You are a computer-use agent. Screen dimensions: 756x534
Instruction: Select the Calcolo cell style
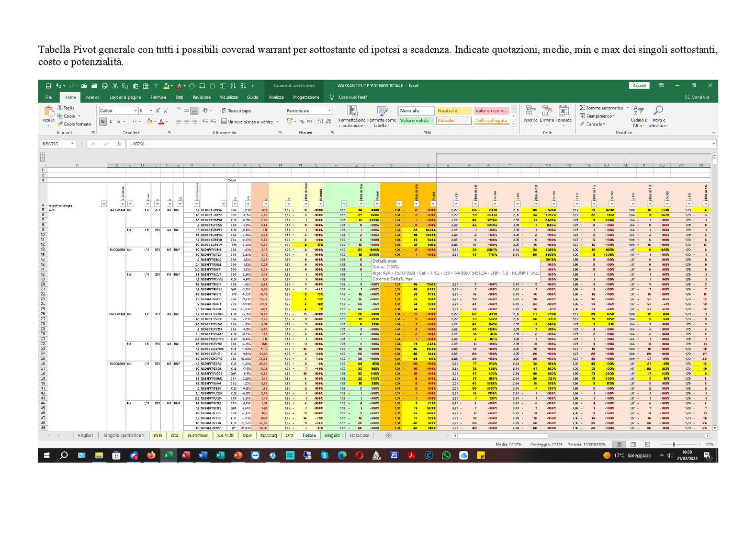(x=453, y=120)
